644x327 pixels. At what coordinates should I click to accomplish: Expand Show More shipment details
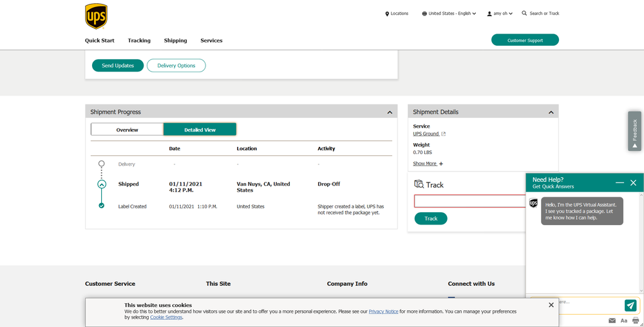[428, 164]
